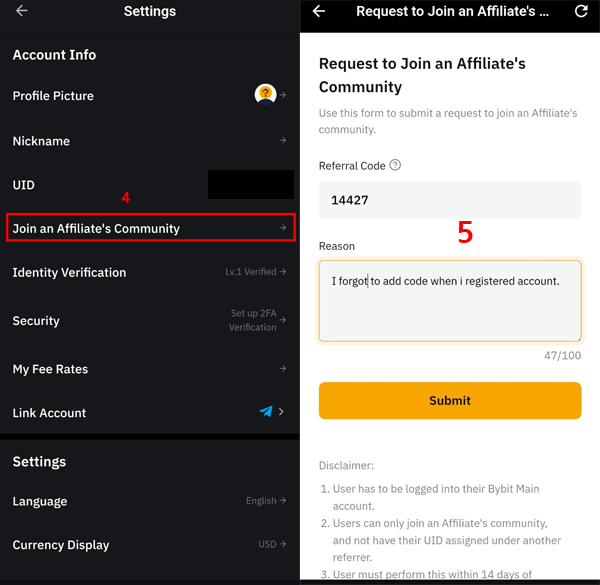Open the Profile Picture row
The image size is (600, 585).
click(150, 95)
